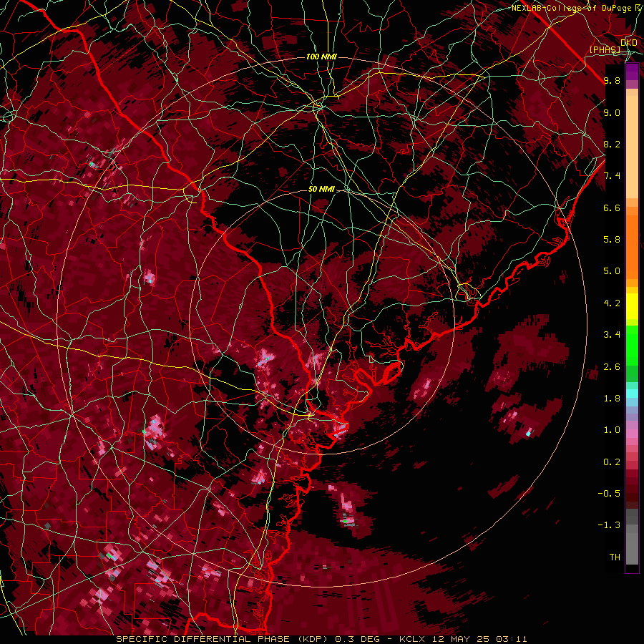Click the bright yellow segment of color scale

coord(632,306)
